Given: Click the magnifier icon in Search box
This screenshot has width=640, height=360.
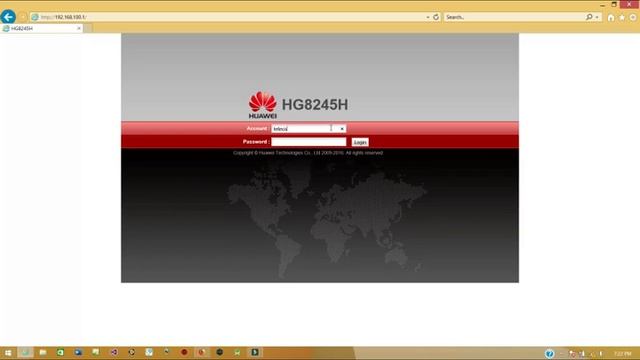Looking at the screenshot, I should tap(589, 17).
